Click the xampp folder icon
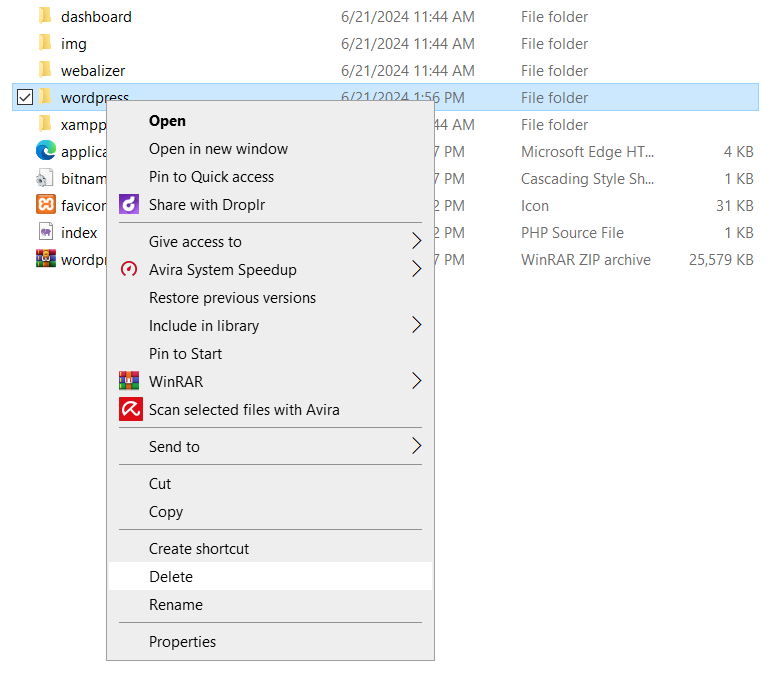This screenshot has width=778, height=679. point(45,123)
